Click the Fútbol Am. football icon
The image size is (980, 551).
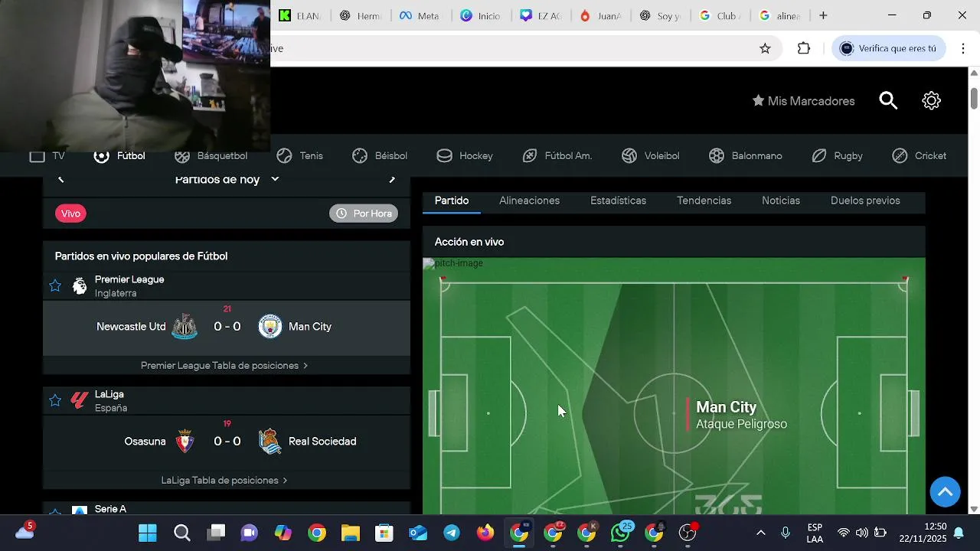[x=530, y=156]
